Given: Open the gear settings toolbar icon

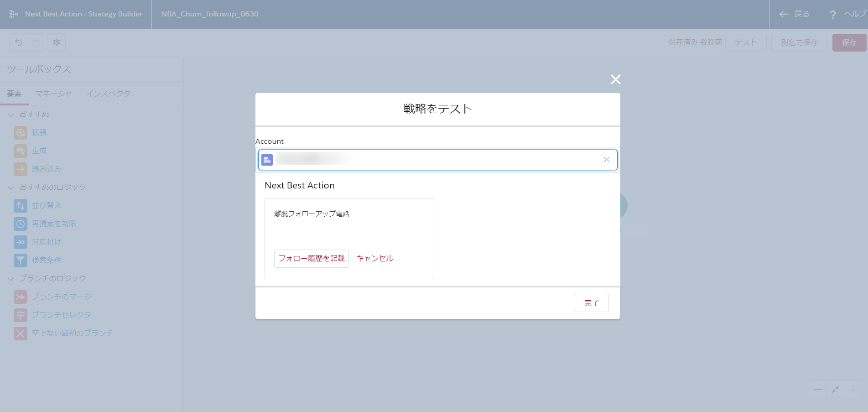Looking at the screenshot, I should pos(57,42).
